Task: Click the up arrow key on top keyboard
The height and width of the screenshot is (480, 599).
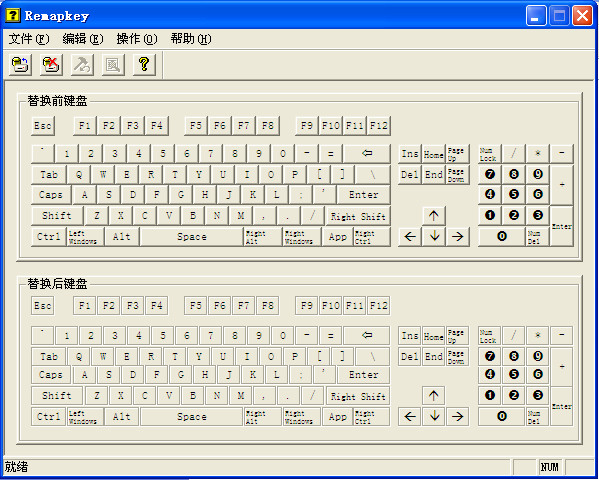Action: click(434, 216)
